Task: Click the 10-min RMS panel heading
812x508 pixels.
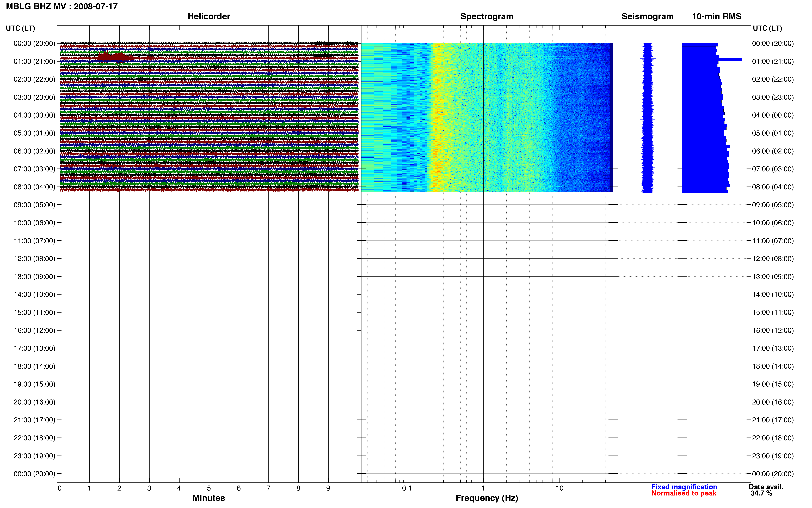Action: pos(716,16)
